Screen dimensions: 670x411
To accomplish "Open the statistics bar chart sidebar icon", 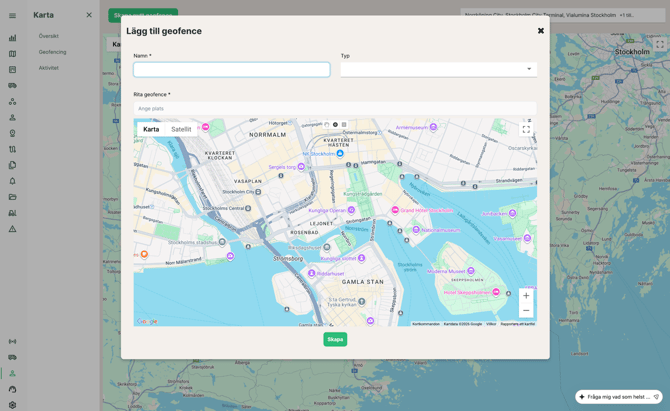I will (x=12, y=38).
